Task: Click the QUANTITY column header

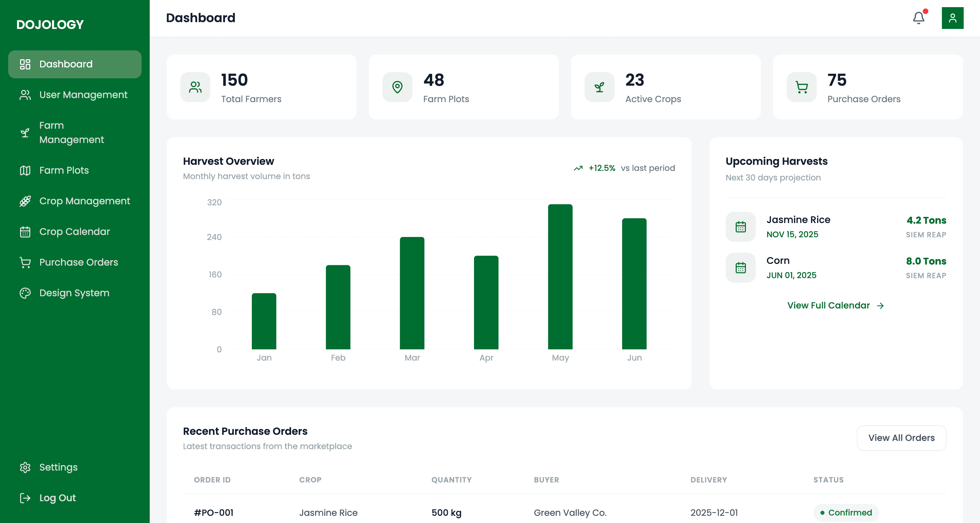Action: click(x=451, y=480)
